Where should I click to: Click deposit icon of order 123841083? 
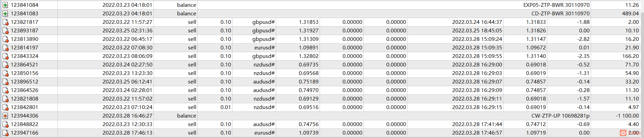[5, 14]
